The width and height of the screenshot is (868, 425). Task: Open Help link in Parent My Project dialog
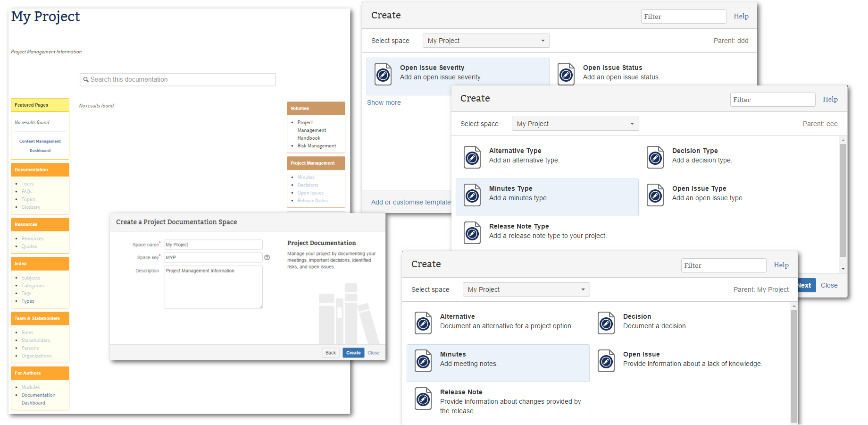coord(781,265)
